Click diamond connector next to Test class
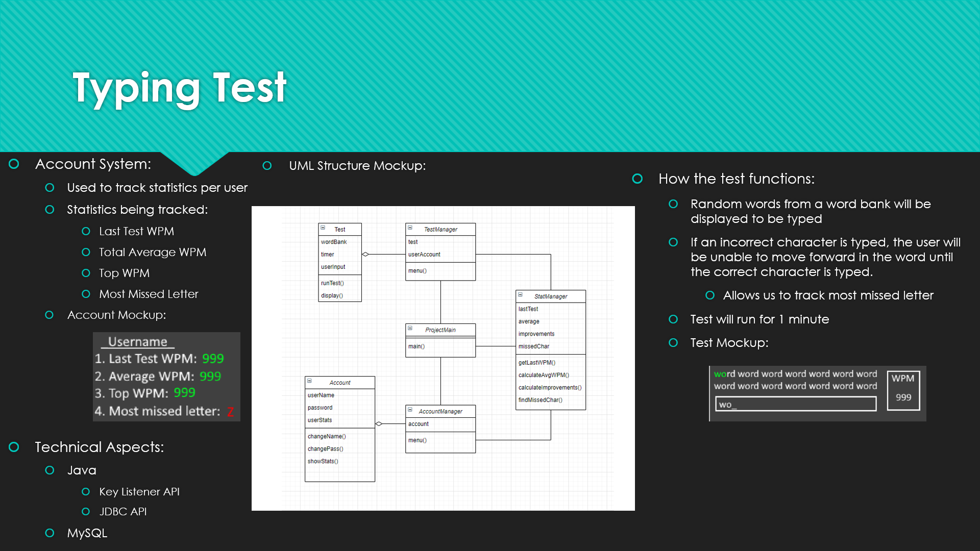The image size is (980, 551). click(x=365, y=254)
